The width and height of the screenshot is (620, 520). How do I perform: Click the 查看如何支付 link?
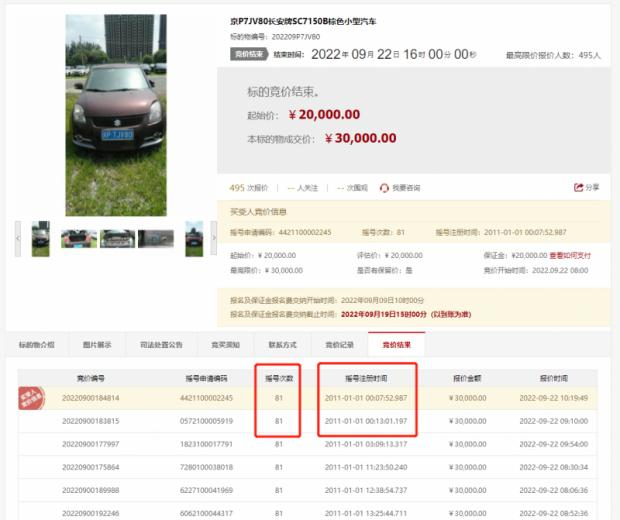[x=570, y=255]
